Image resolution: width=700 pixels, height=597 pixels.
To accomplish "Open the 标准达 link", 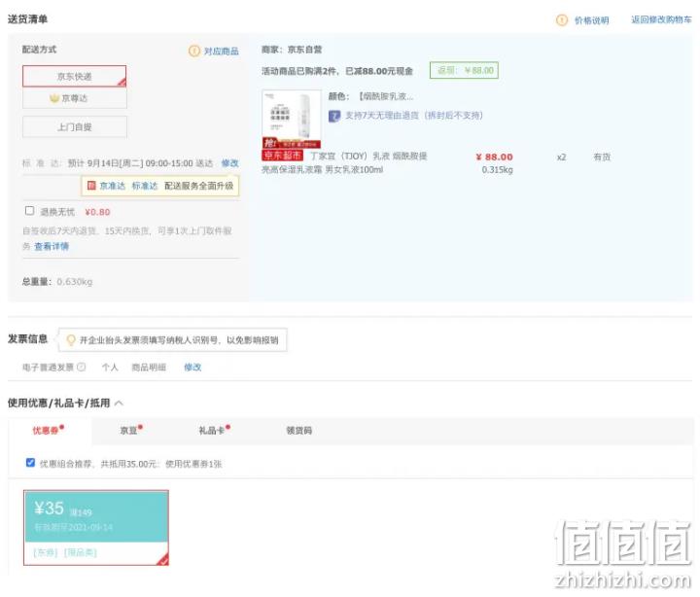I will coord(145,186).
